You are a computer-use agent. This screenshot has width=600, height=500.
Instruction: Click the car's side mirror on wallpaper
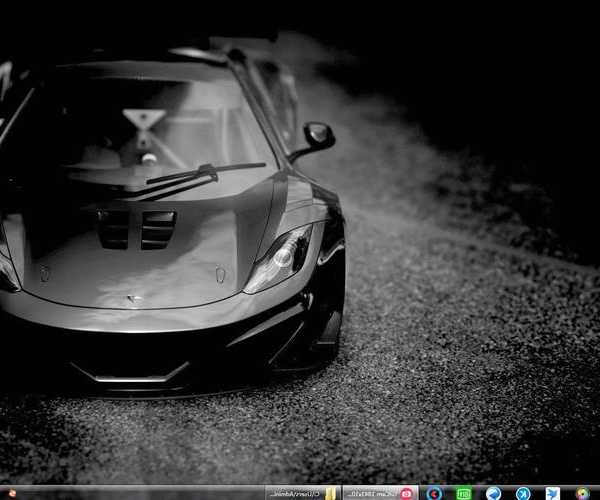click(319, 136)
